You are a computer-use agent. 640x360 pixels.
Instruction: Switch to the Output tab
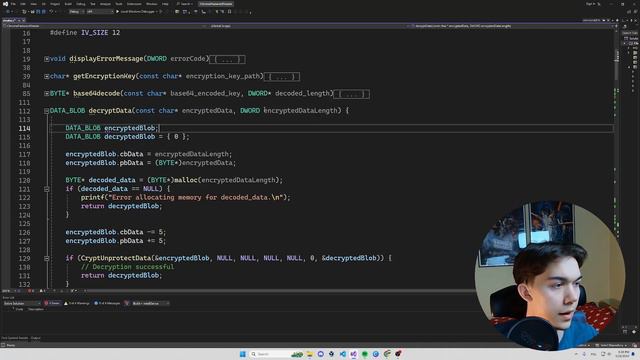pos(36,338)
